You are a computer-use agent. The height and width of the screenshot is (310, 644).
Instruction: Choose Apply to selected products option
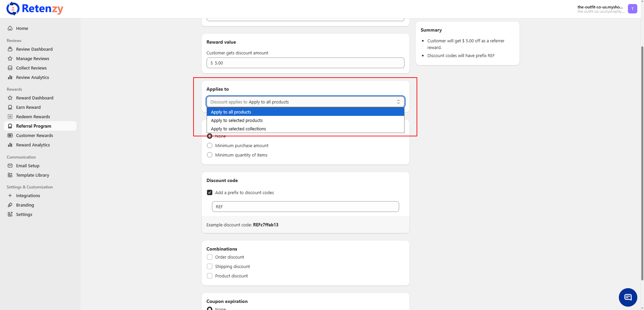coord(237,121)
